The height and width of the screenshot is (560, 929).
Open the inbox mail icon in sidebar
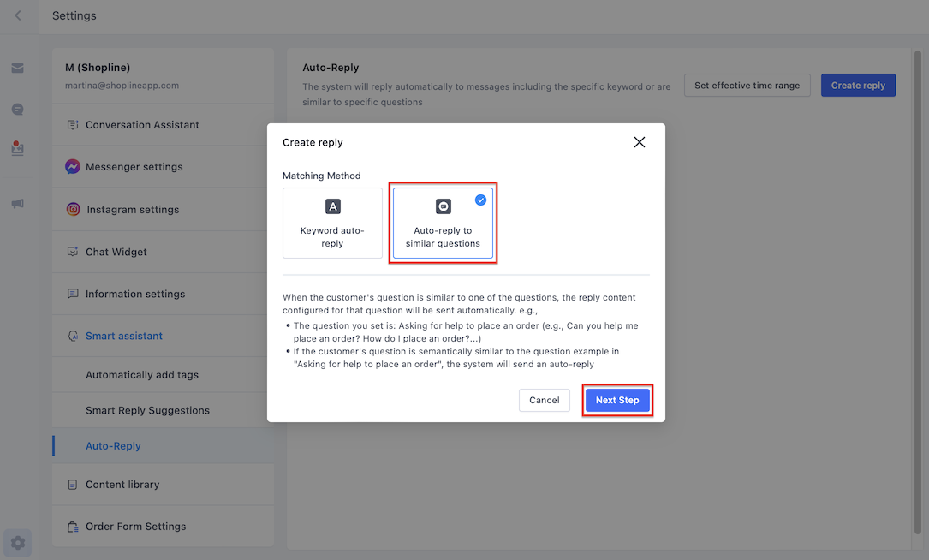tap(18, 69)
